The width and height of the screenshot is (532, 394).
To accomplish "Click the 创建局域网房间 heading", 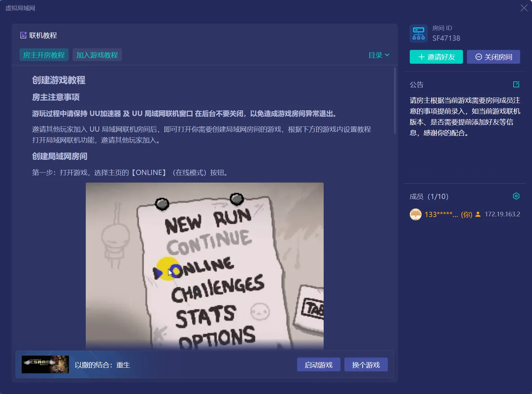I will [x=60, y=156].
